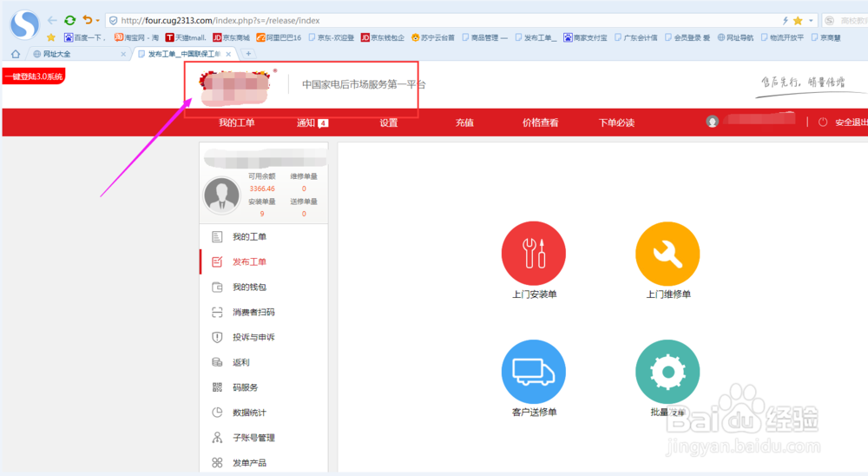
Task: Click the notification count badge 4
Action: pyautogui.click(x=323, y=123)
